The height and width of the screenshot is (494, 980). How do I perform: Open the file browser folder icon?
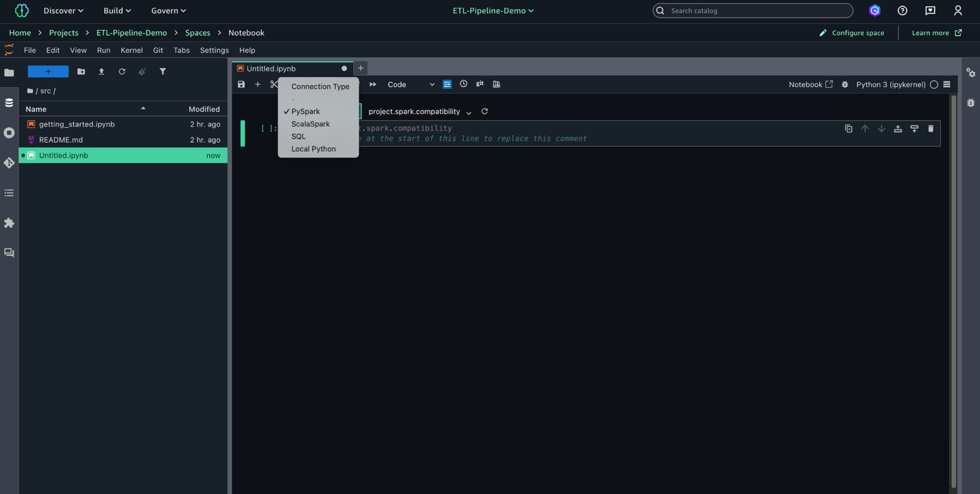pyautogui.click(x=9, y=73)
